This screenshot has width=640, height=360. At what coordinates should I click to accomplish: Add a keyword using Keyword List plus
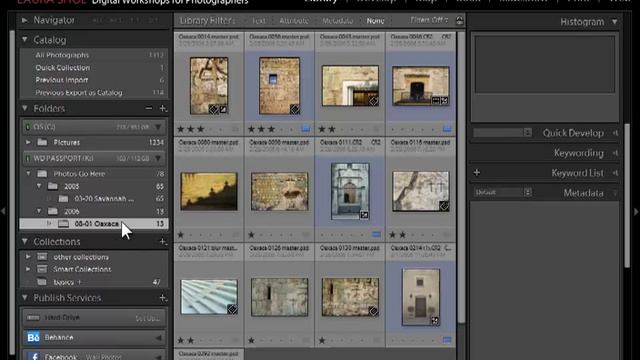pyautogui.click(x=477, y=173)
